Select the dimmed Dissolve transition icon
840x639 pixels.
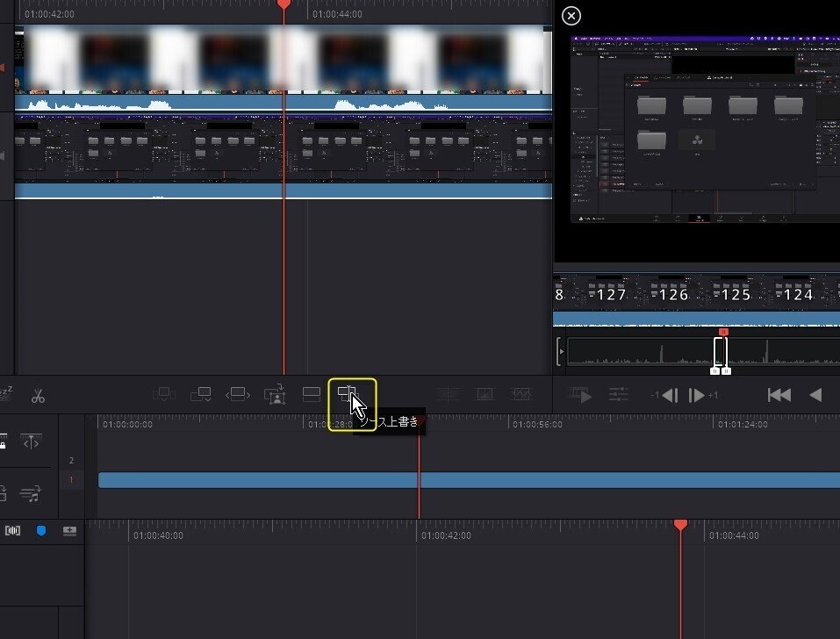pyautogui.click(x=485, y=395)
